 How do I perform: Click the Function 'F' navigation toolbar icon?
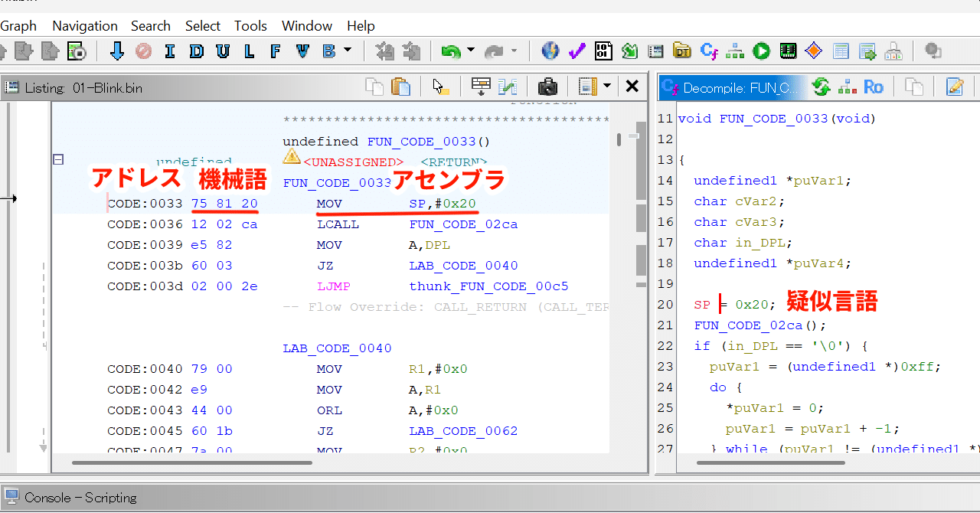tap(276, 51)
